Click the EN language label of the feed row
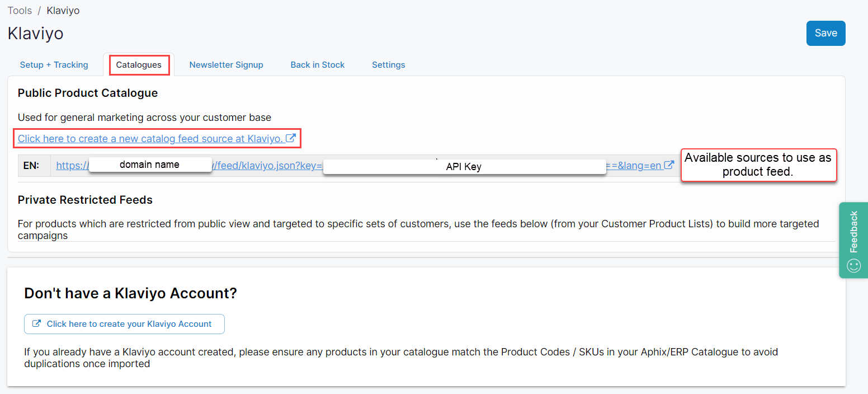The width and height of the screenshot is (868, 394). pos(31,166)
